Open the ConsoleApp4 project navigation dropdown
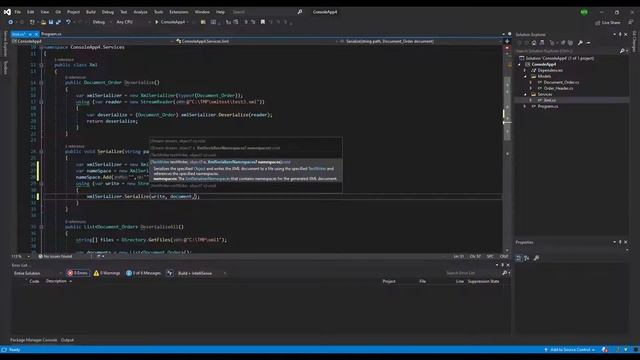This screenshot has width=640, height=360. coord(92,41)
